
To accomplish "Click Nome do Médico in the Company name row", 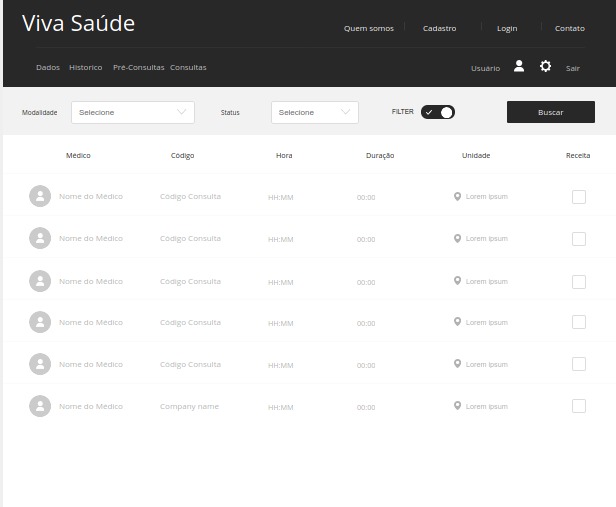I will pos(91,406).
